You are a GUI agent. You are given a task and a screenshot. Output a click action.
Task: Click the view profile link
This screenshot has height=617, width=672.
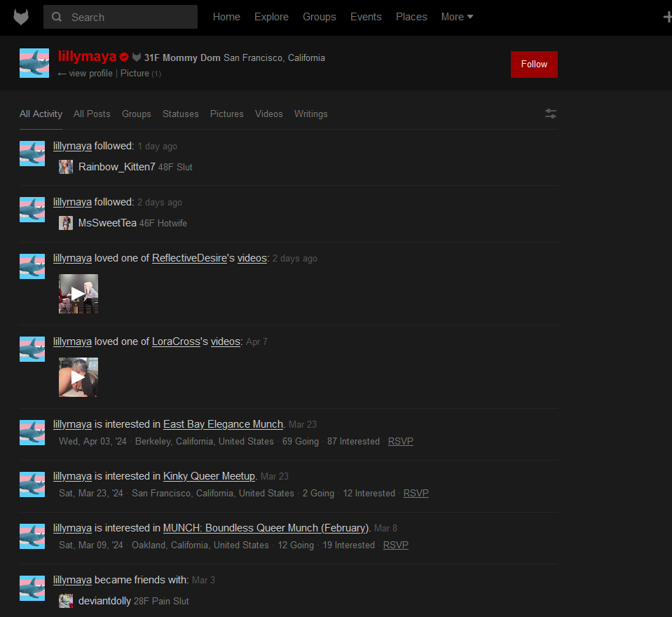(x=85, y=74)
